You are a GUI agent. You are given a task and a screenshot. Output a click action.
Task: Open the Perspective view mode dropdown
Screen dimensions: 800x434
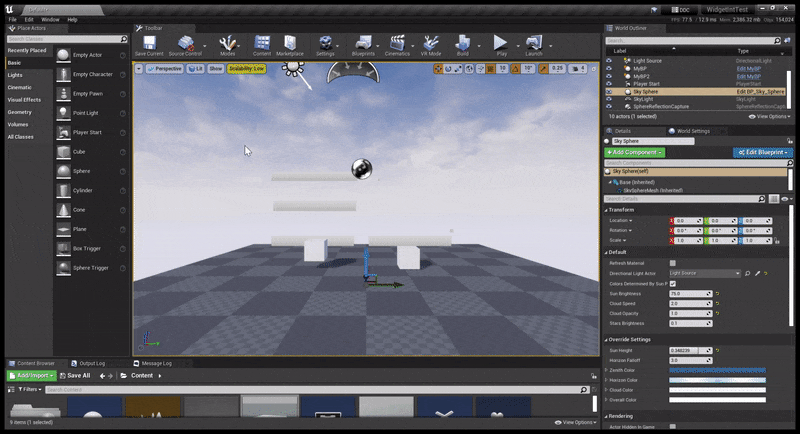point(165,68)
